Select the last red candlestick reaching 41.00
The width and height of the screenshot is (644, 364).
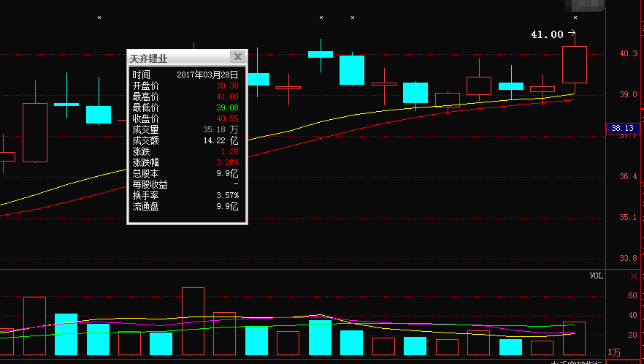[575, 64]
